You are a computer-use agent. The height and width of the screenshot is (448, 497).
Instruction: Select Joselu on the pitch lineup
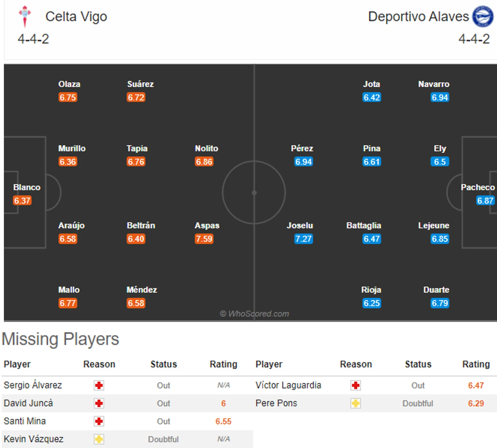[300, 226]
